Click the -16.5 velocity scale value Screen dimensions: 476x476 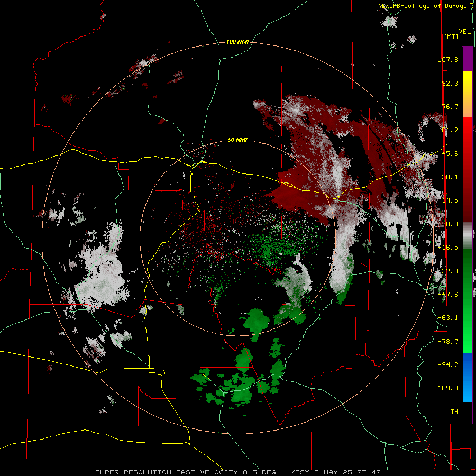coord(448,248)
